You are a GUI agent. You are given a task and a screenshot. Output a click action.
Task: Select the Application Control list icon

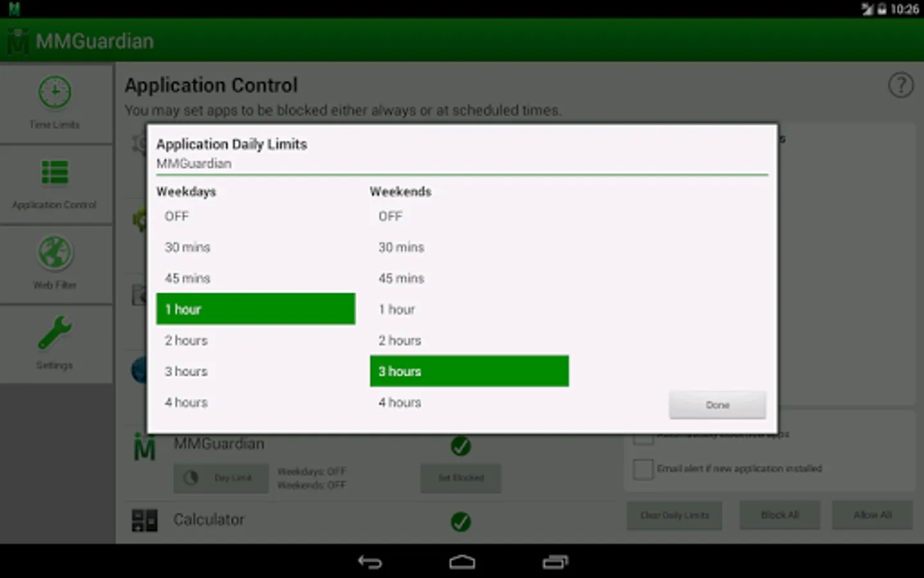(x=55, y=172)
